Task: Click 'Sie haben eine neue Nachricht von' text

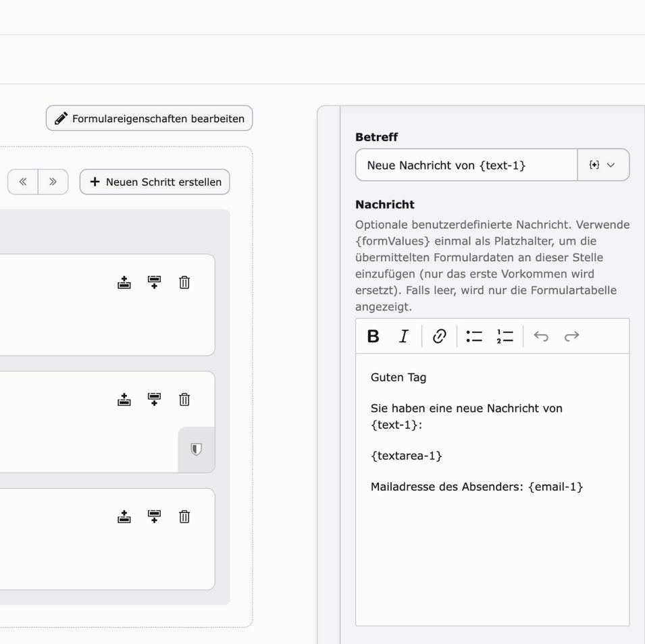Action: pyautogui.click(x=467, y=408)
